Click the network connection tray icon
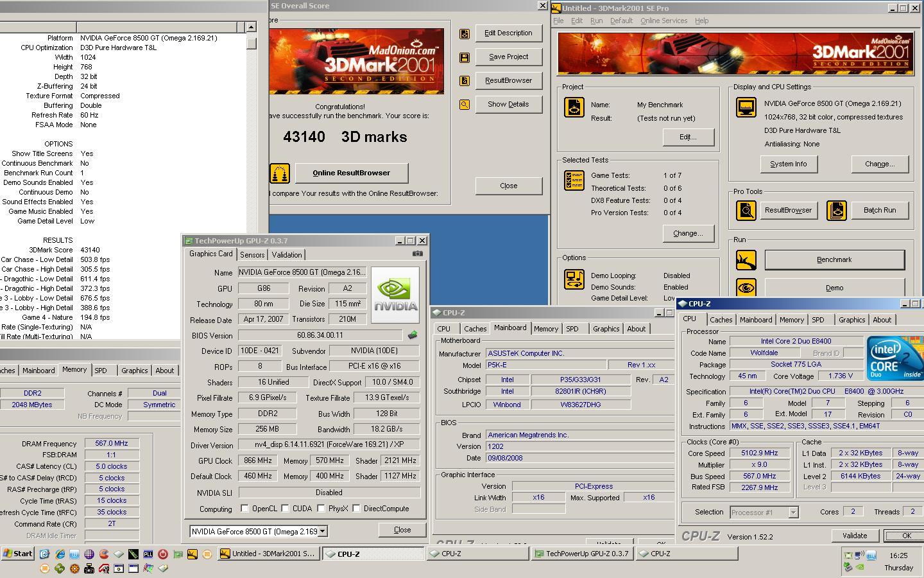Image resolution: width=924 pixels, height=578 pixels. [x=860, y=555]
